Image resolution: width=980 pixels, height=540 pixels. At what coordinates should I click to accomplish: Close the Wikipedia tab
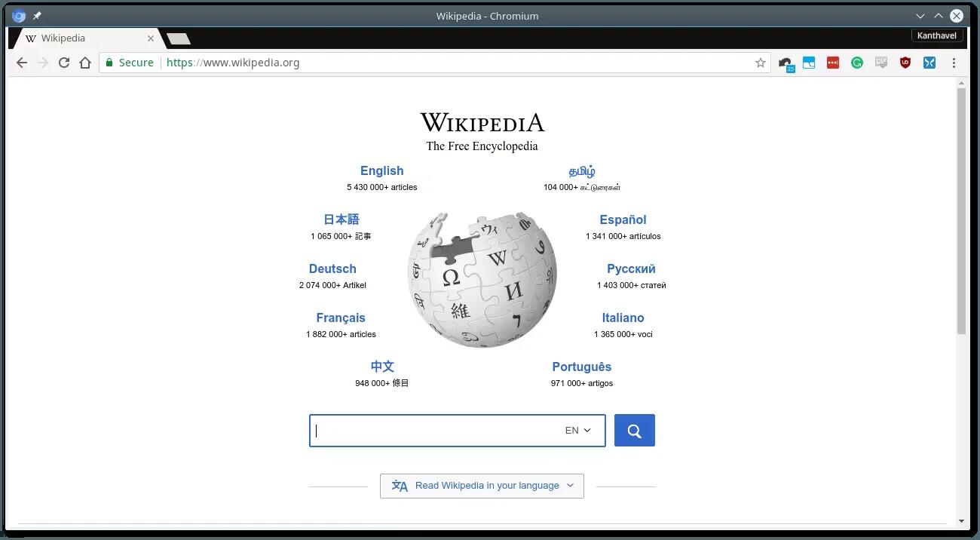tap(151, 38)
